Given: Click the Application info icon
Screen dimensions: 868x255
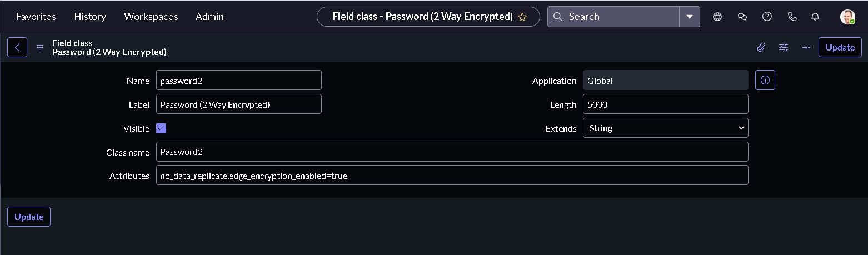Looking at the screenshot, I should point(765,80).
